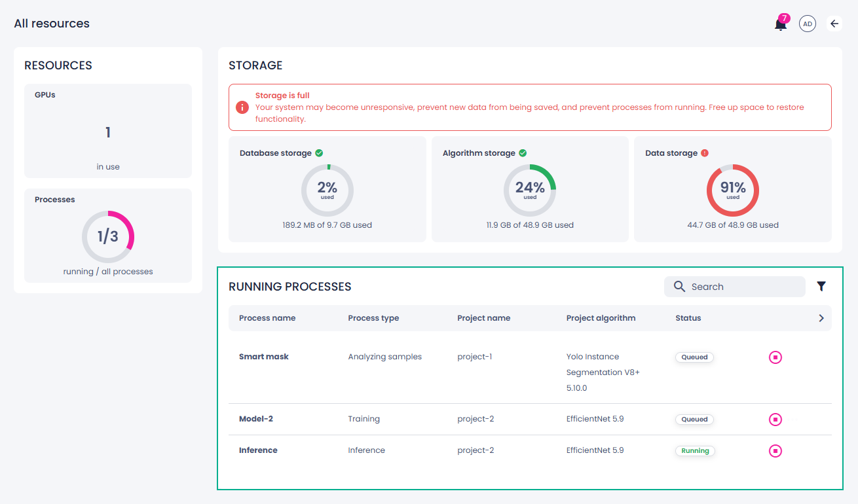Viewport: 858px width, 504px height.
Task: Click the storage full warning icon
Action: [242, 107]
